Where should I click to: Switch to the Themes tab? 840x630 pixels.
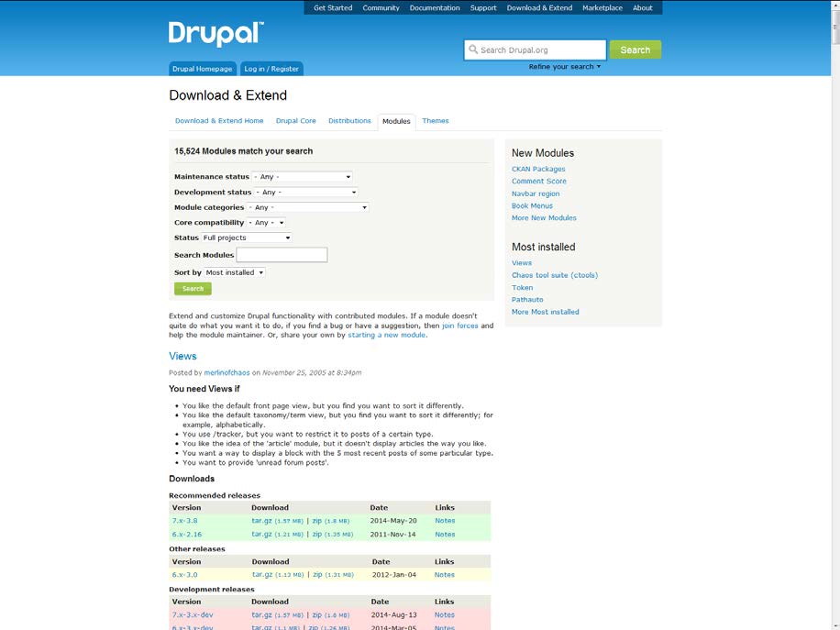(x=435, y=120)
